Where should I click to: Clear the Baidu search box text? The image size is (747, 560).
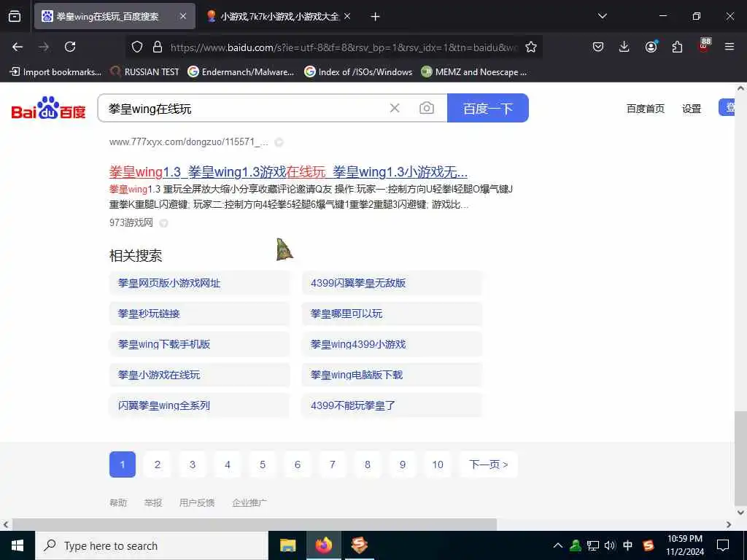click(x=395, y=108)
